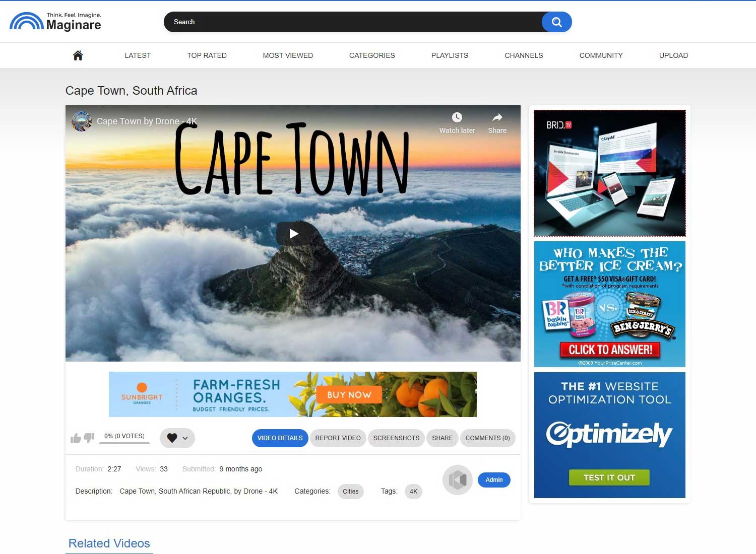This screenshot has width=756, height=554.
Task: Open the Comments (0) tab
Action: click(487, 438)
